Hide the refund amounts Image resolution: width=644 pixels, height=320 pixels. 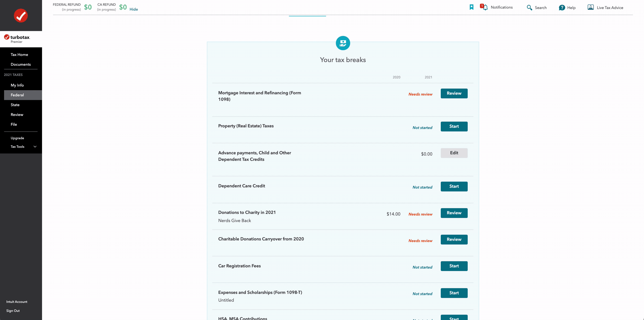(x=134, y=9)
